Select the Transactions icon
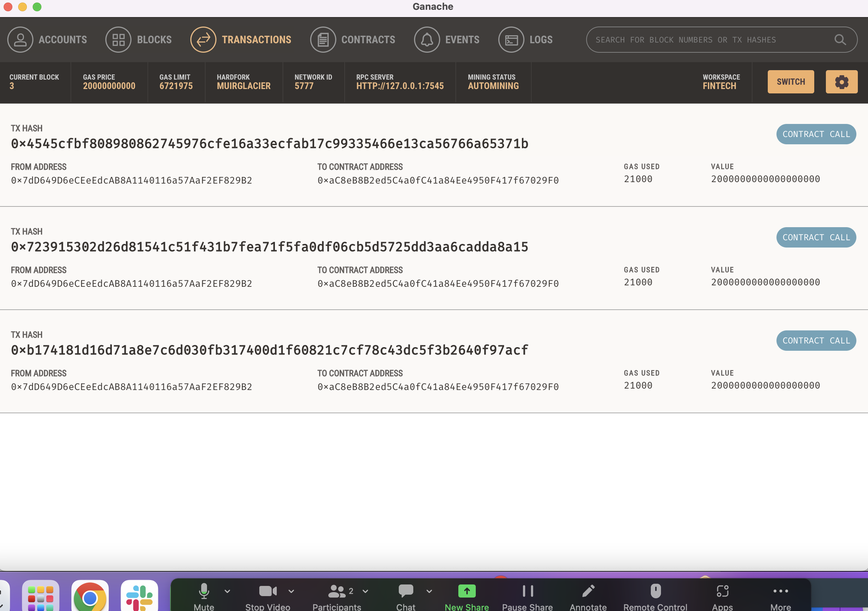The image size is (868, 611). point(203,39)
